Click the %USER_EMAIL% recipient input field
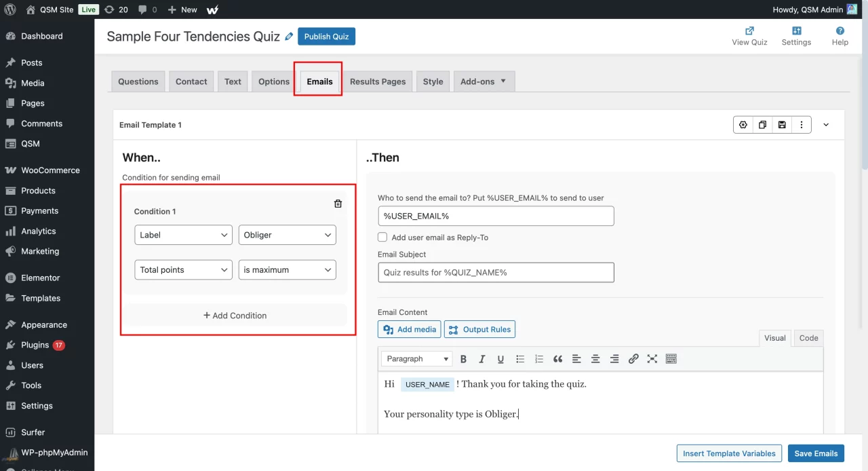Screen dimensions: 868x471 point(496,216)
